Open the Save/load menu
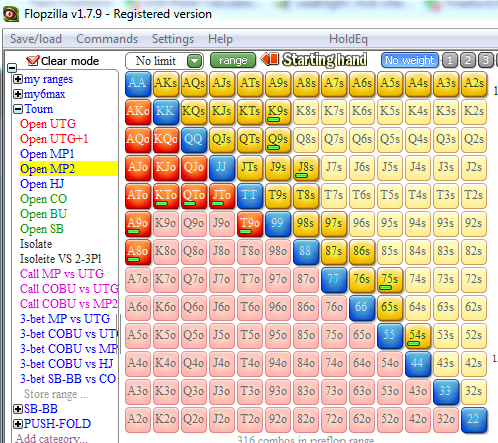Image resolution: width=498 pixels, height=443 pixels. tap(36, 39)
